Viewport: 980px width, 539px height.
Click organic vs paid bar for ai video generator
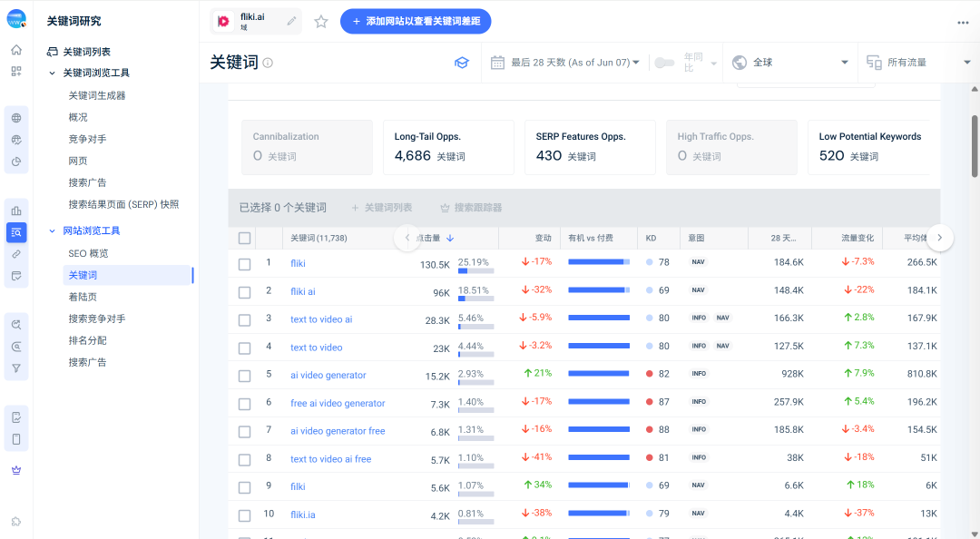point(599,374)
